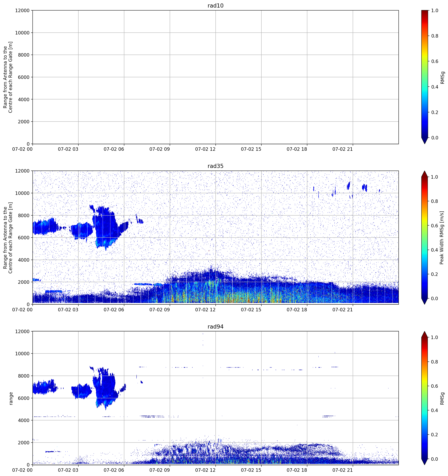Viewport: 448px width, 476px height.
Task: Click the rad35 '07-02 03' x tick
Action: pyautogui.click(x=68, y=310)
